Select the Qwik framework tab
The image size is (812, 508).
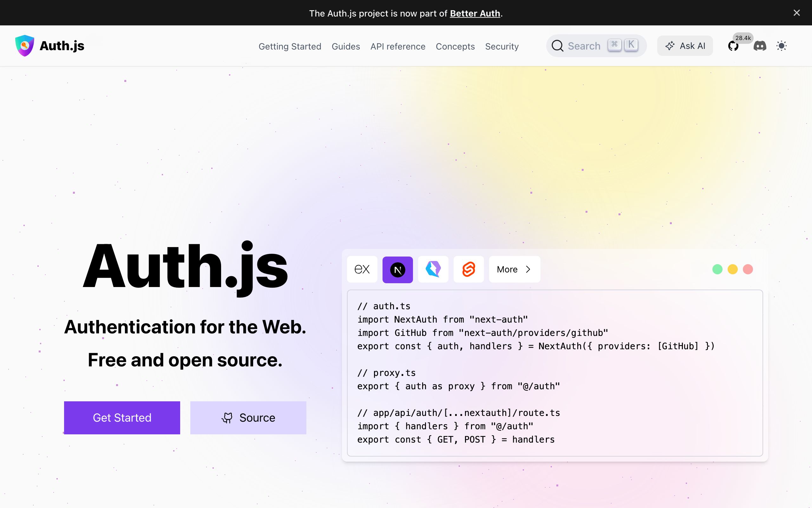433,270
